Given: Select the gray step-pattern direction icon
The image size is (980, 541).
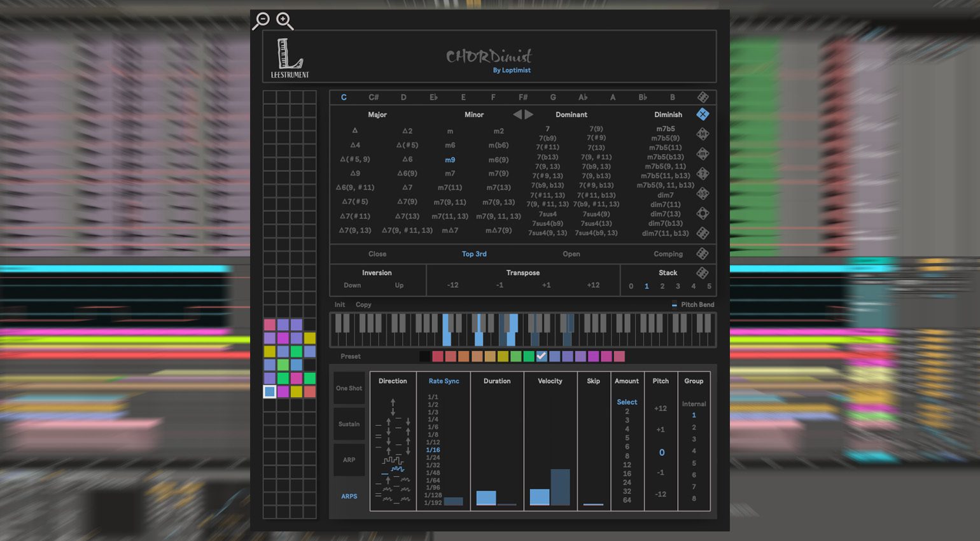Looking at the screenshot, I should point(393,460).
